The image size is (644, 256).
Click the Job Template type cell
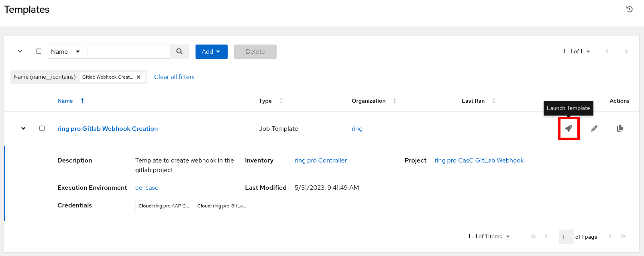(278, 129)
